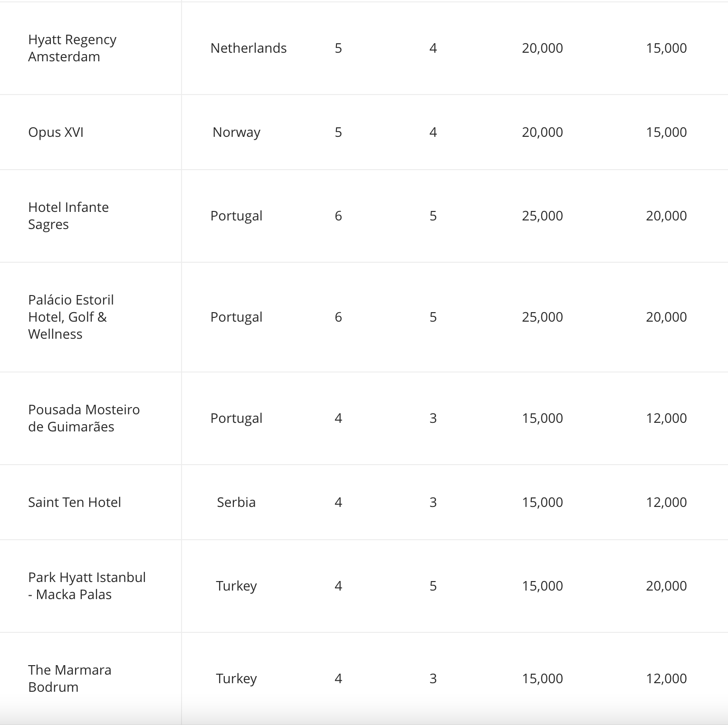Click the Serbia country cell

[x=236, y=502]
